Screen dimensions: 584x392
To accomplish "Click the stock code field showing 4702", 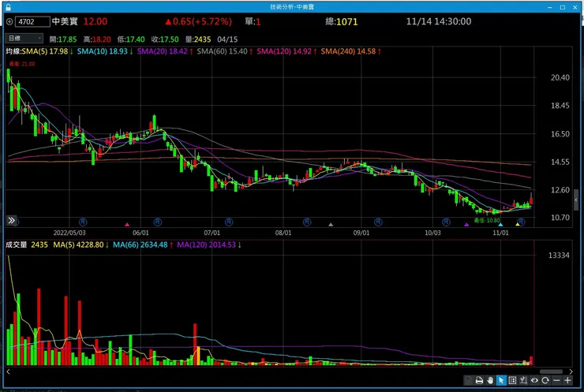I will (32, 21).
